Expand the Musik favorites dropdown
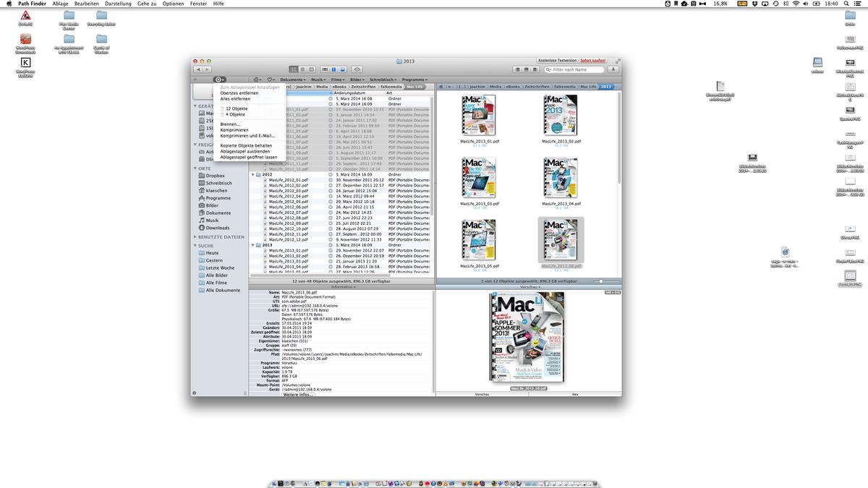The height and width of the screenshot is (488, 868). [318, 80]
